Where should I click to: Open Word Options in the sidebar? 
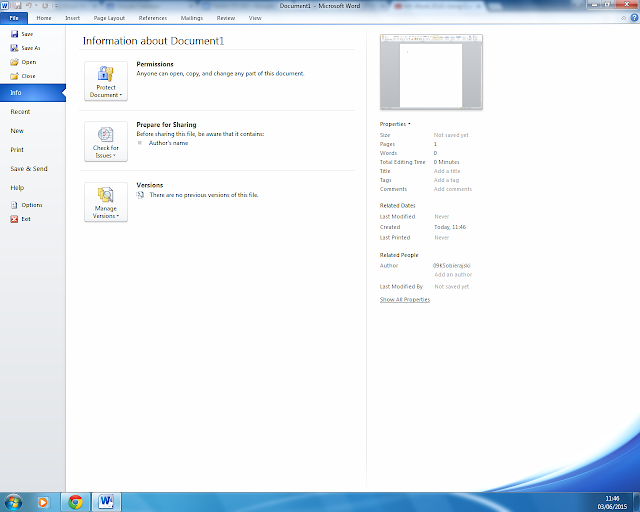pyautogui.click(x=26, y=205)
